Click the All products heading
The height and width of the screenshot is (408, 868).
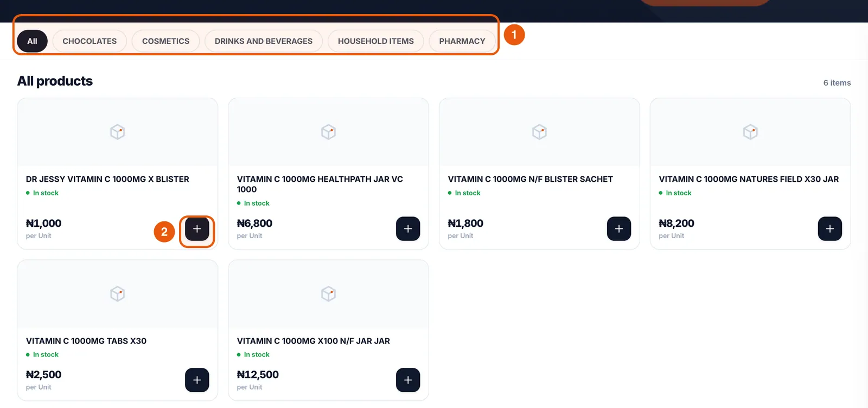coord(55,81)
